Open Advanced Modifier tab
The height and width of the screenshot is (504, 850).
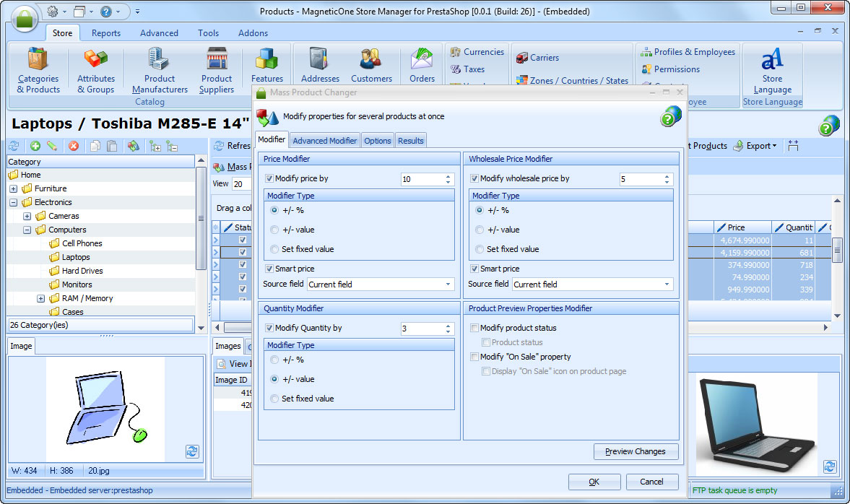(325, 140)
